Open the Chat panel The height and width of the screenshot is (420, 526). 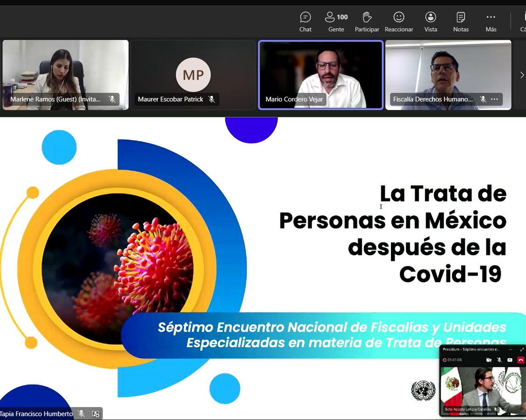tap(305, 22)
